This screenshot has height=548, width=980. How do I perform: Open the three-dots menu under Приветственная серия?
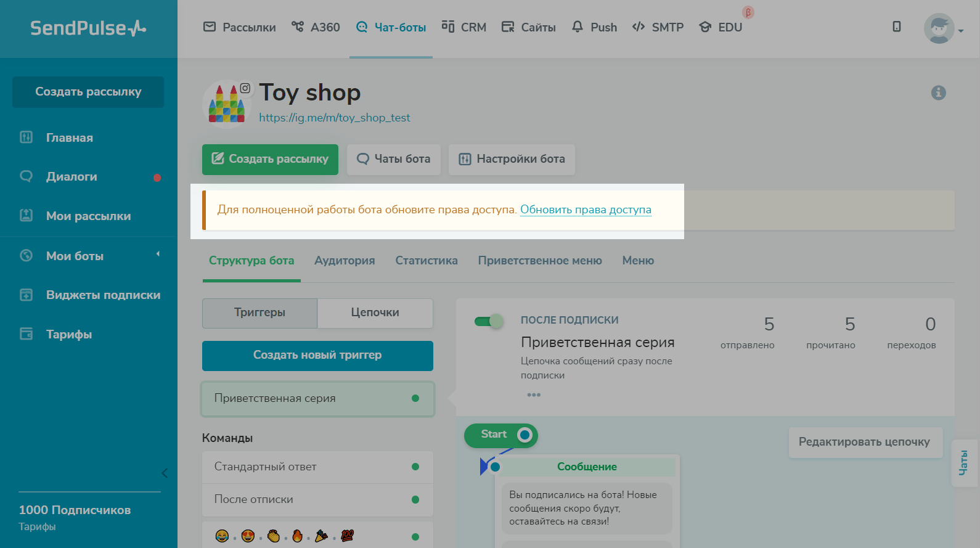pyautogui.click(x=534, y=395)
